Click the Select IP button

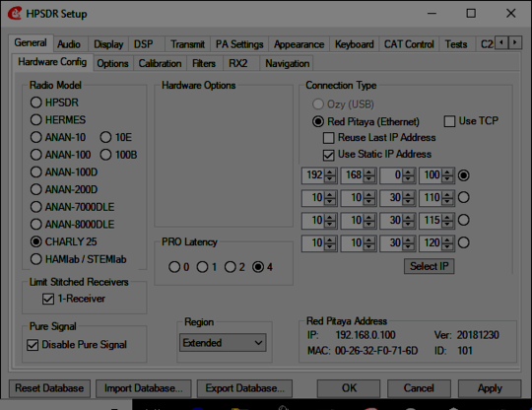[x=430, y=266]
